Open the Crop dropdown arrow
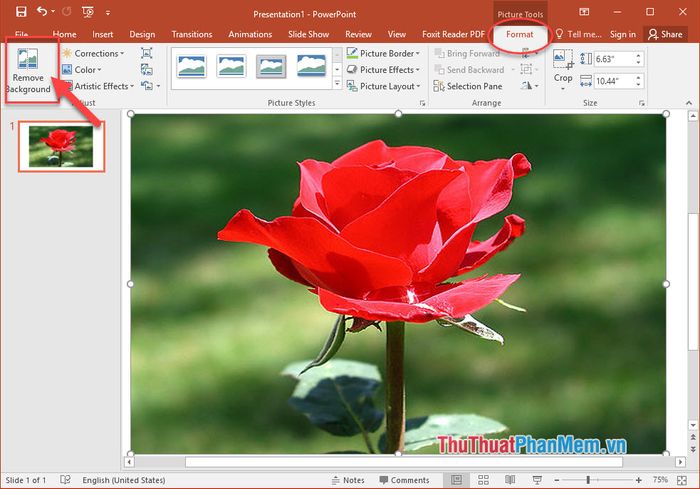 click(562, 88)
